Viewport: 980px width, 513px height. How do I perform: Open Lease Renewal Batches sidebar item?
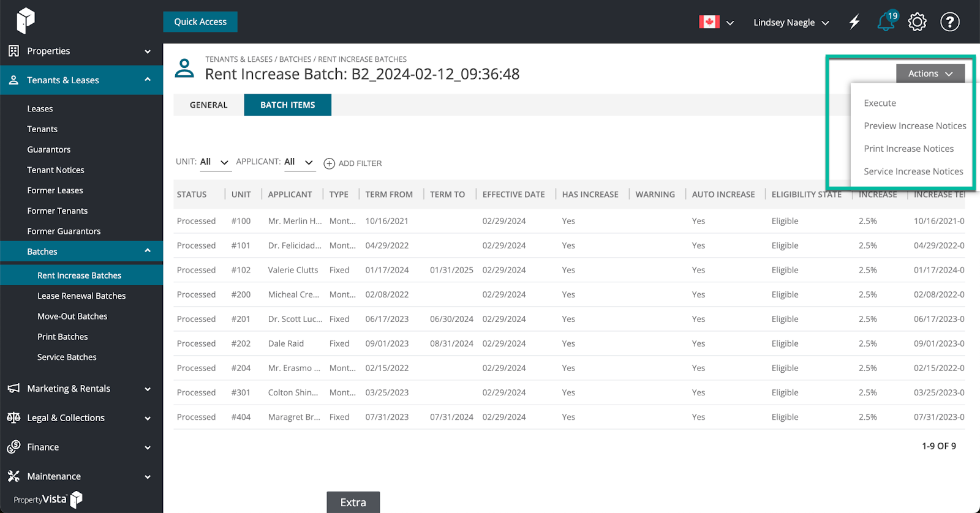click(x=81, y=296)
